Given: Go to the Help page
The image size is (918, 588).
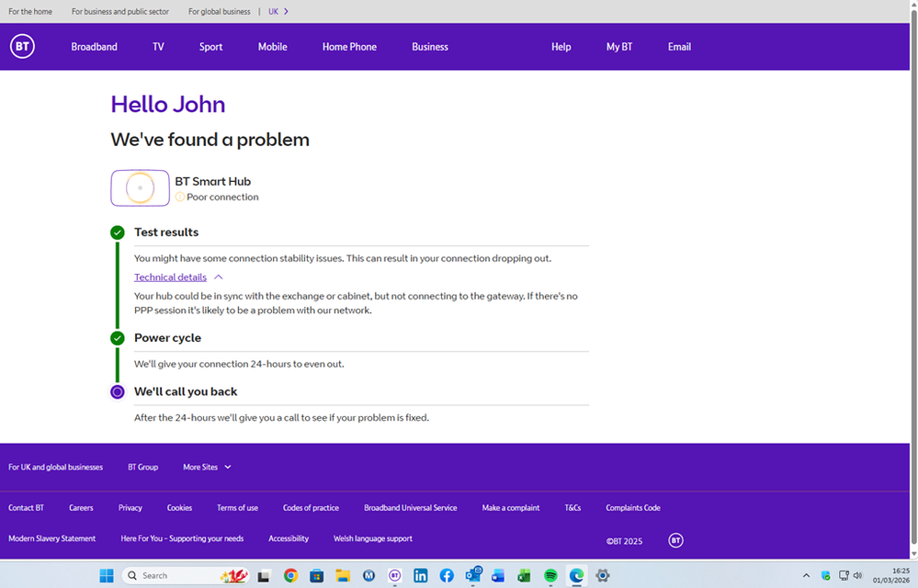Looking at the screenshot, I should pos(561,47).
